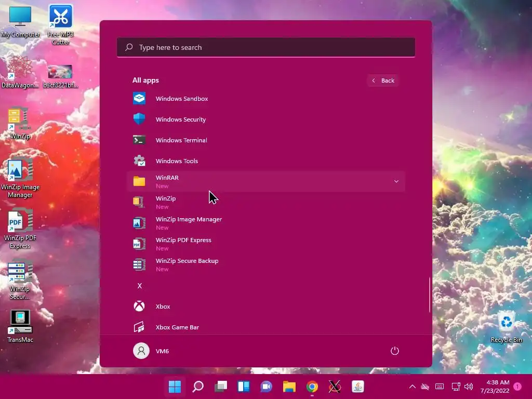Open Windows Security shield icon
The image size is (532, 399).
tap(139, 119)
